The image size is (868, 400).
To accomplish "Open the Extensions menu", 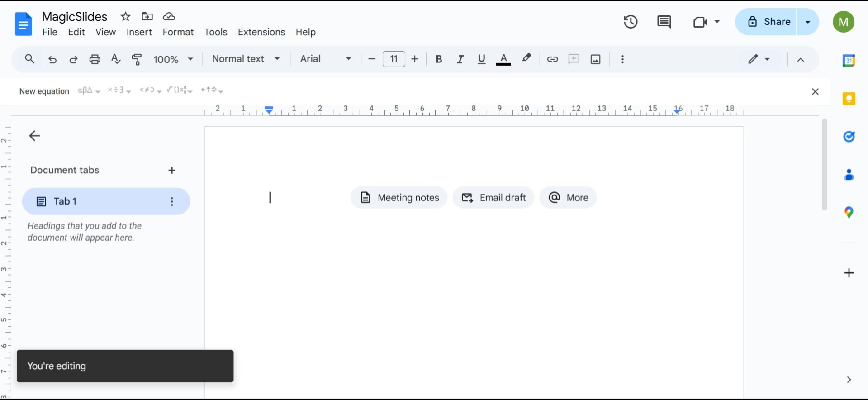I will click(x=261, y=32).
